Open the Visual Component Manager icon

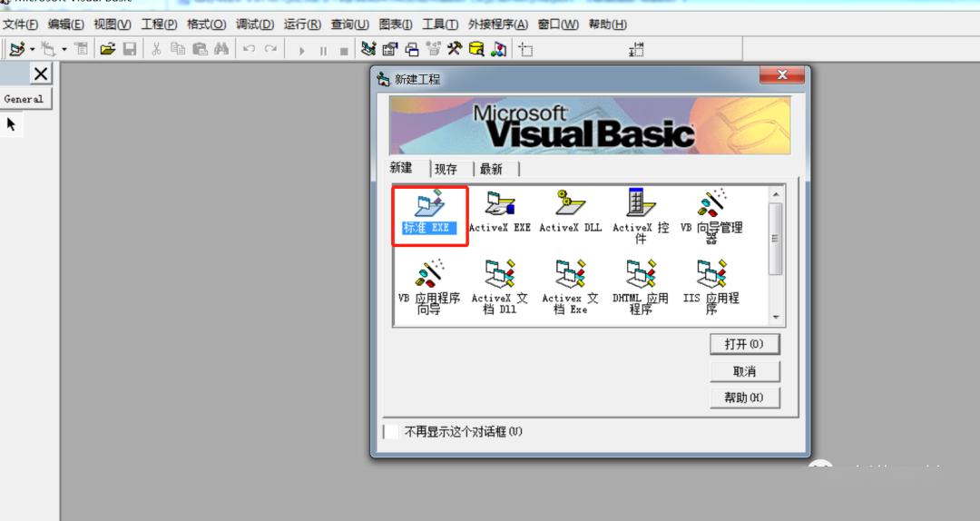(x=498, y=49)
